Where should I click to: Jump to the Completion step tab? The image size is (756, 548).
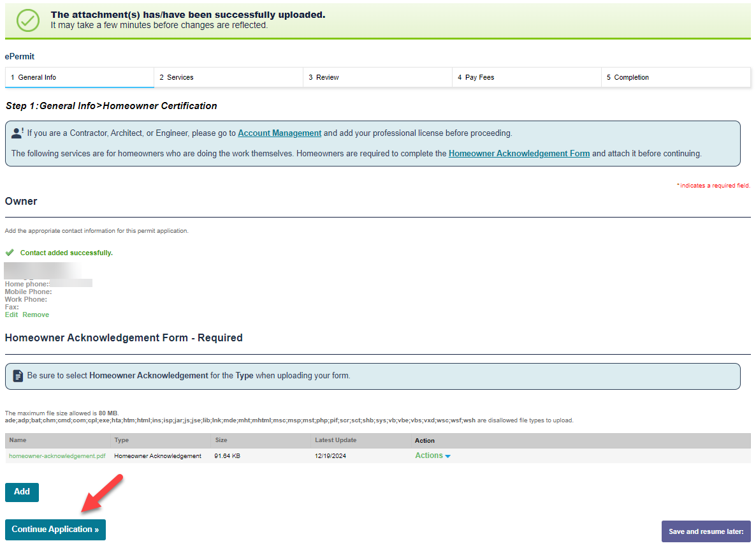pyautogui.click(x=676, y=77)
